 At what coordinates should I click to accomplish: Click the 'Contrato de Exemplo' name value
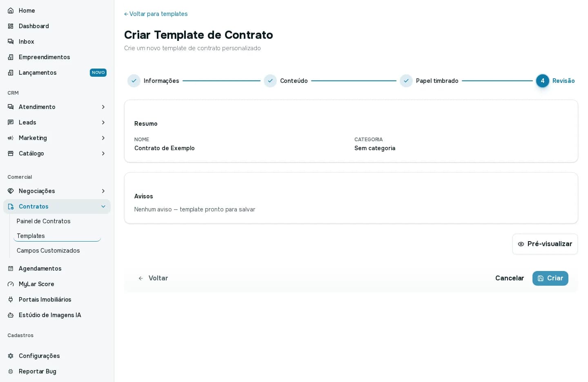coord(165,148)
